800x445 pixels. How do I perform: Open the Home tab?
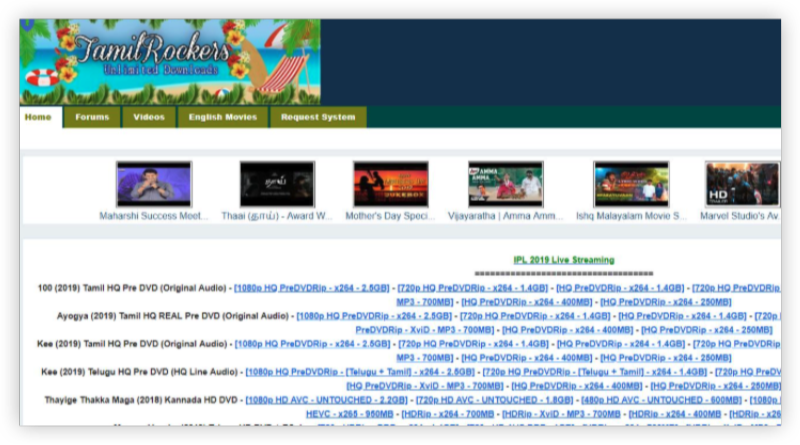[39, 117]
